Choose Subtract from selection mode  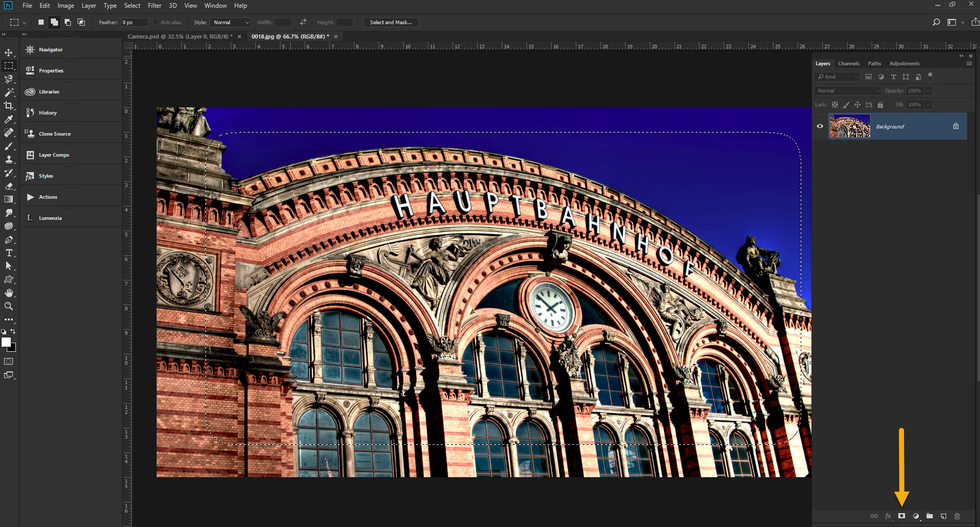coord(67,22)
